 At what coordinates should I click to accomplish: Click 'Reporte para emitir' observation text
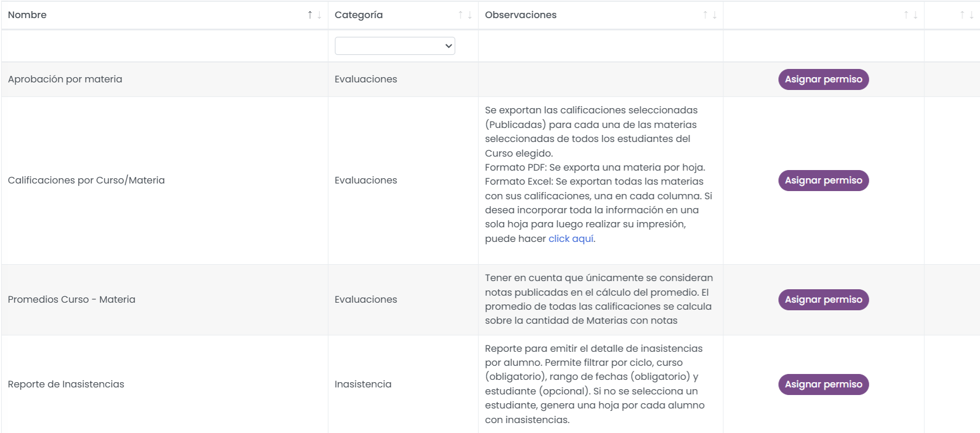[x=595, y=384]
